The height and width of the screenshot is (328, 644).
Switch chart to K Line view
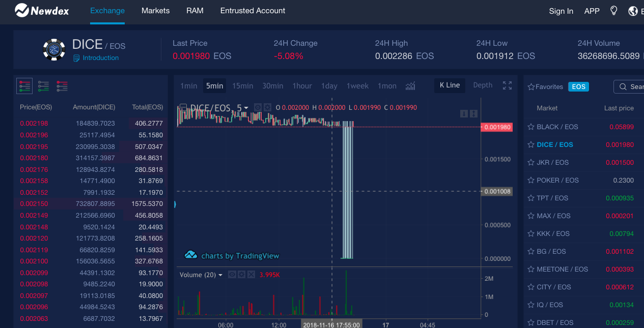450,85
